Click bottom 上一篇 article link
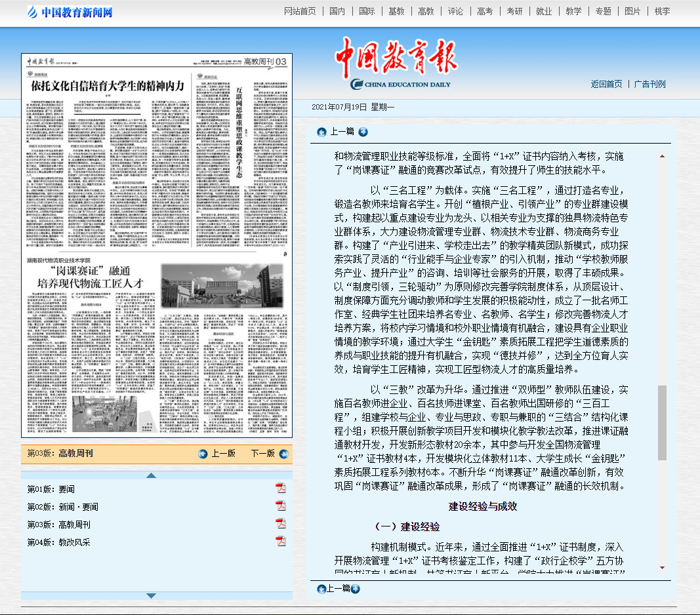Image resolution: width=700 pixels, height=615 pixels. coord(339,588)
